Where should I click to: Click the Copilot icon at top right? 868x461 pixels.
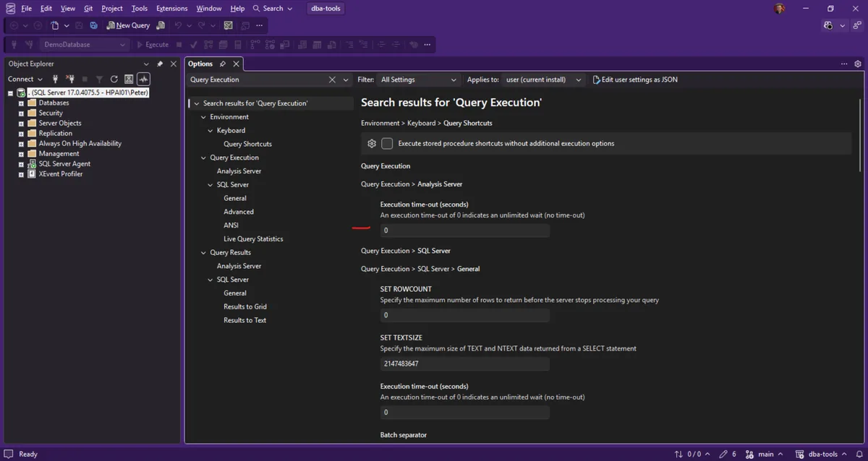pos(828,25)
